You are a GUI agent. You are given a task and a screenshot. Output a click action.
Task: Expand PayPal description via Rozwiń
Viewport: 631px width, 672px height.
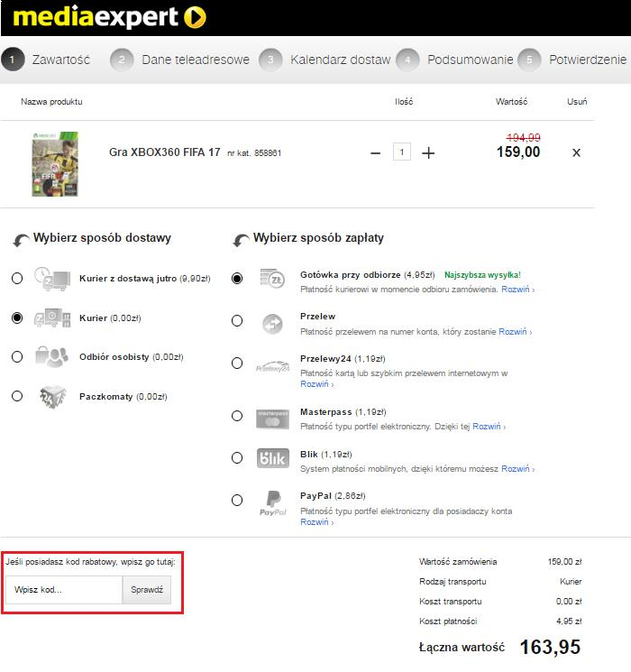pyautogui.click(x=316, y=522)
